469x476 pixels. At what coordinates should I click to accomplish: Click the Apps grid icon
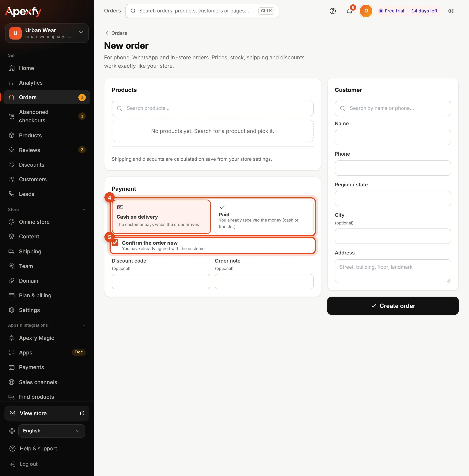(12, 352)
